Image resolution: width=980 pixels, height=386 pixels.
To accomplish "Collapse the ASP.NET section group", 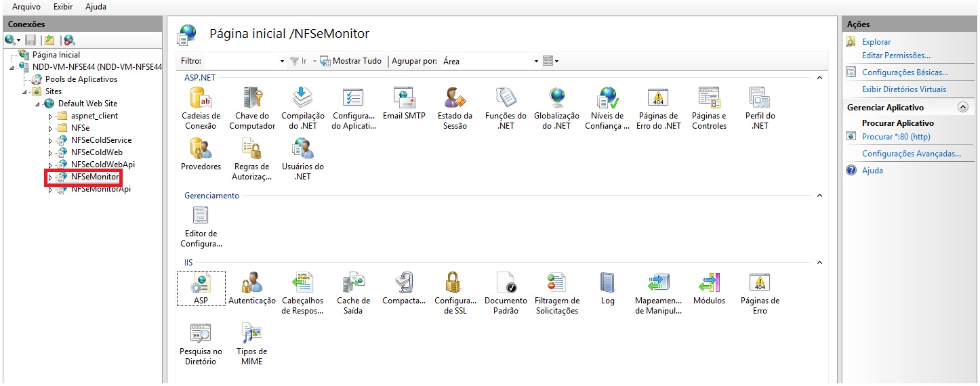I will tap(819, 78).
